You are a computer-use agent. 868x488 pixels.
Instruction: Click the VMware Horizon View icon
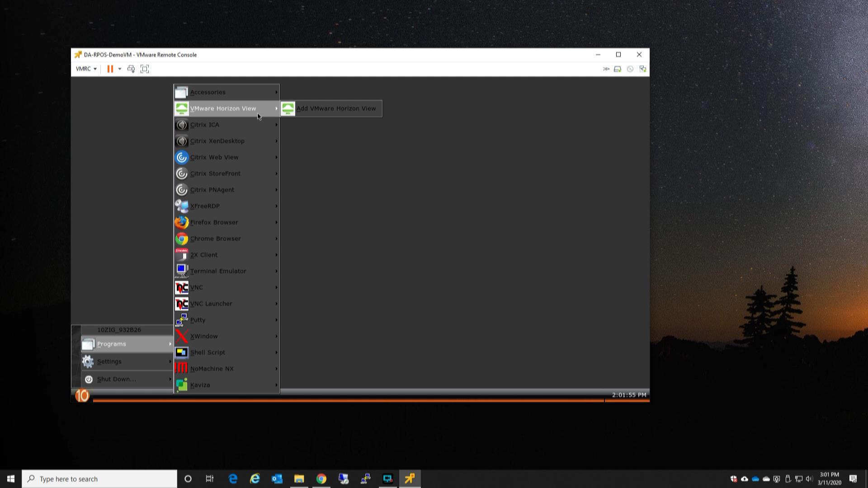pos(182,108)
